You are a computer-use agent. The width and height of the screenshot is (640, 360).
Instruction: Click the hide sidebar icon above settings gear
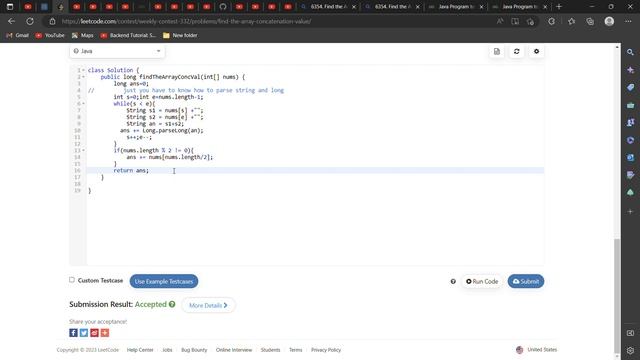coord(630,333)
